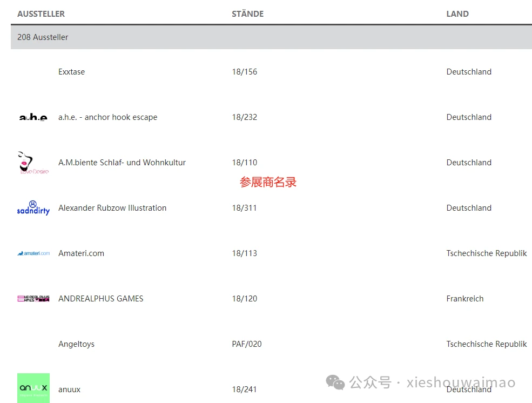The height and width of the screenshot is (403, 532).
Task: Click the Love Desire logo thumbnail
Action: (x=33, y=163)
